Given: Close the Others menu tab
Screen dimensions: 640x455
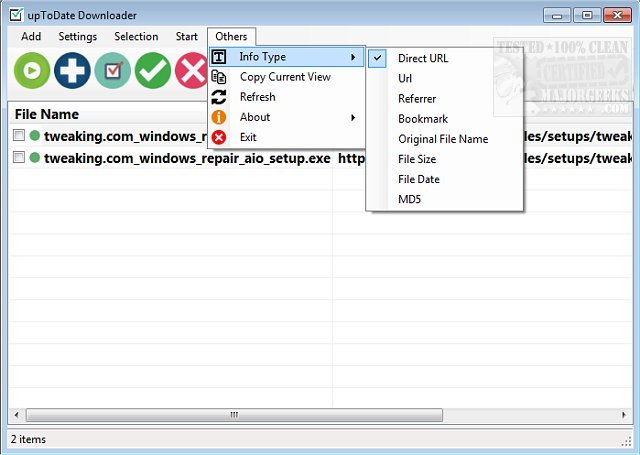Looking at the screenshot, I should point(231,36).
